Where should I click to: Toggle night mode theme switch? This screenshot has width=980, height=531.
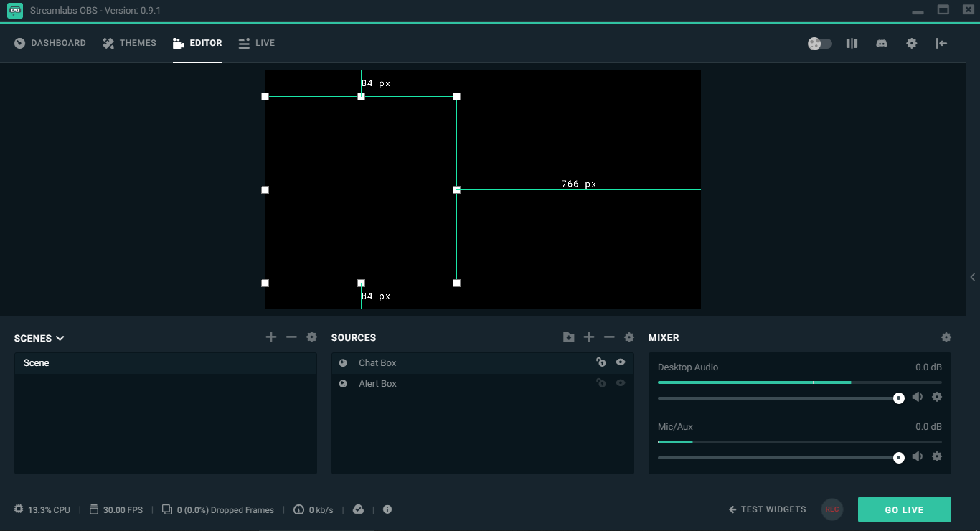(820, 43)
